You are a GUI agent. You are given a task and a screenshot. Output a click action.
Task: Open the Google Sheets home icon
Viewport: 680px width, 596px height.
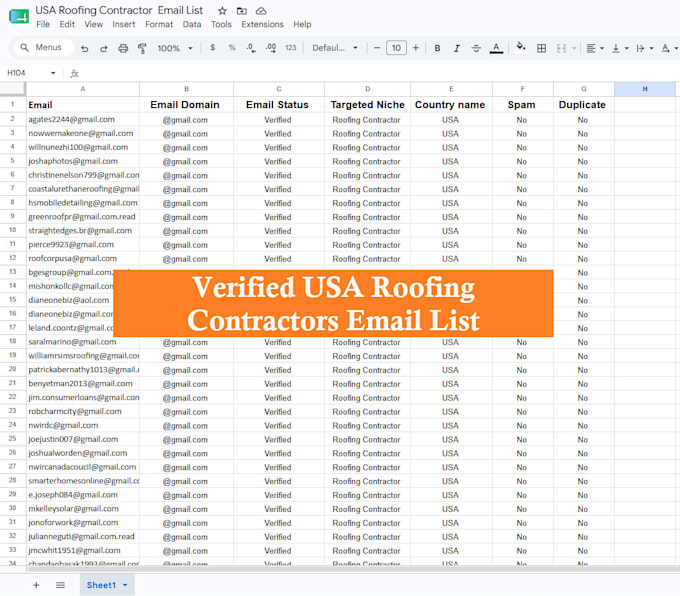[19, 16]
